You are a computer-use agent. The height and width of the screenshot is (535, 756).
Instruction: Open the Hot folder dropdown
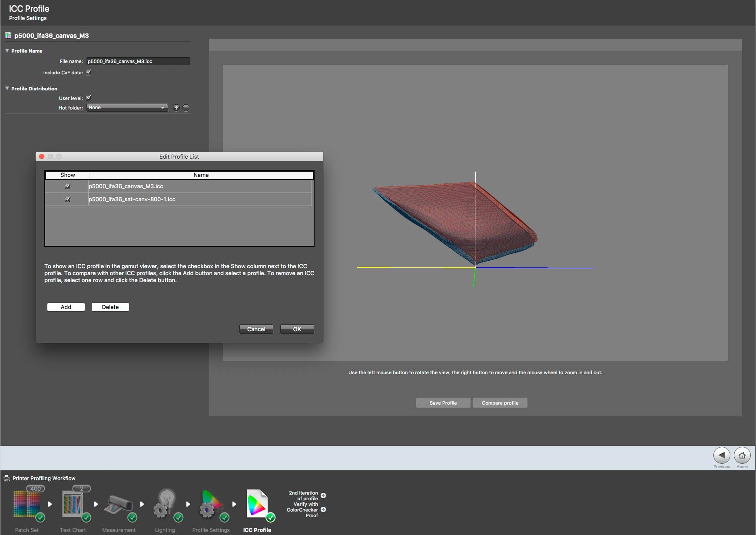tap(127, 108)
